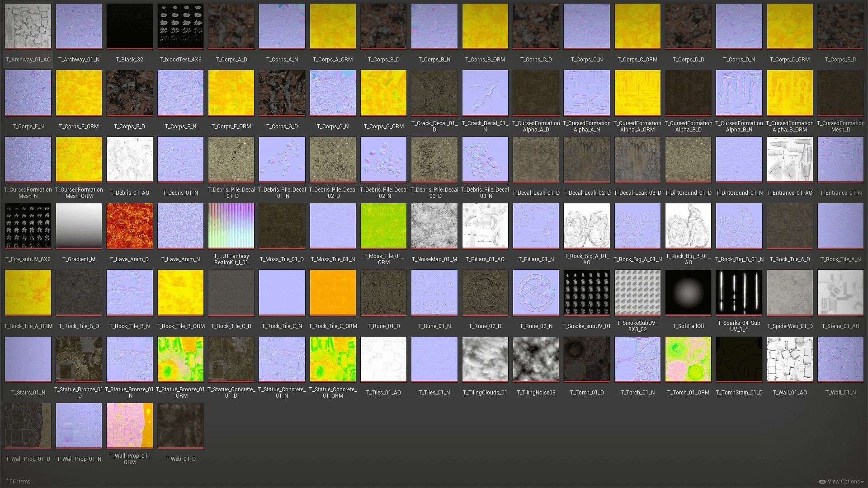The image size is (868, 488).
Task: Click the T_Rune_02_N normal map
Action: (x=536, y=292)
